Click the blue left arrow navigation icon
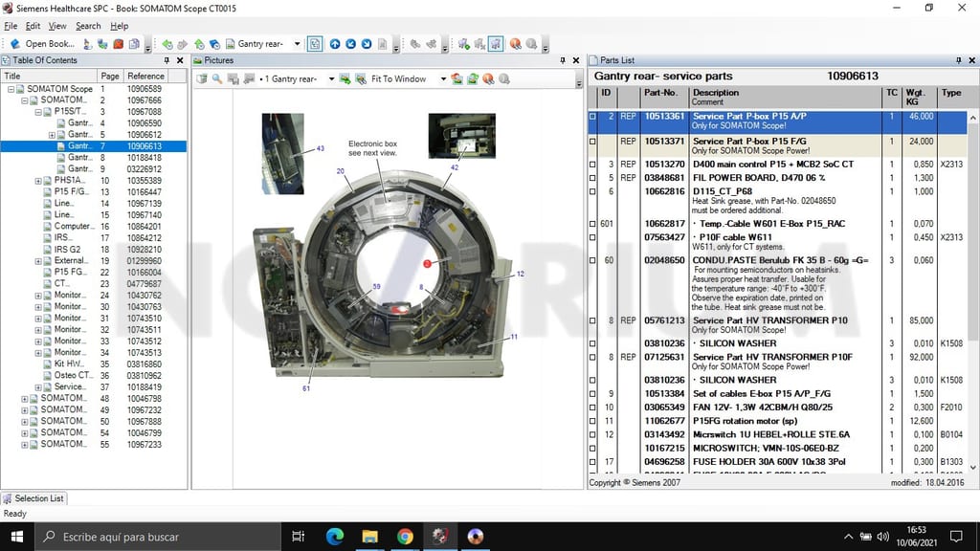 (x=350, y=44)
